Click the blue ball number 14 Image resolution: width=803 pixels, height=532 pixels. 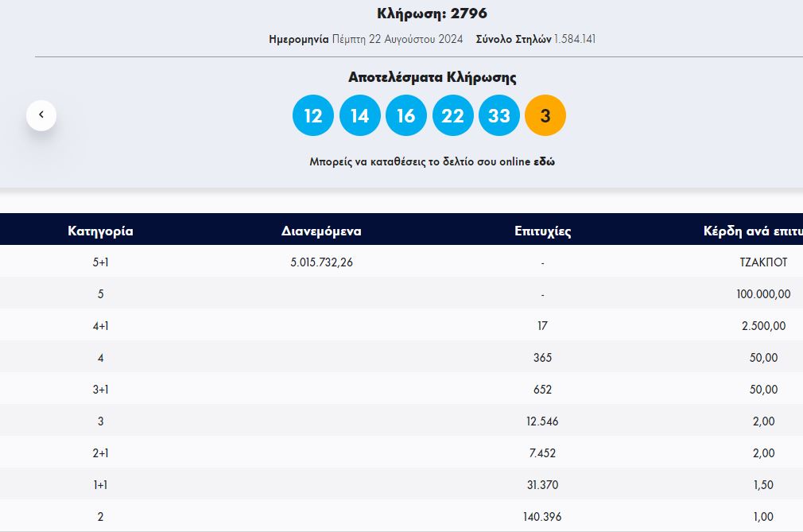click(x=359, y=116)
